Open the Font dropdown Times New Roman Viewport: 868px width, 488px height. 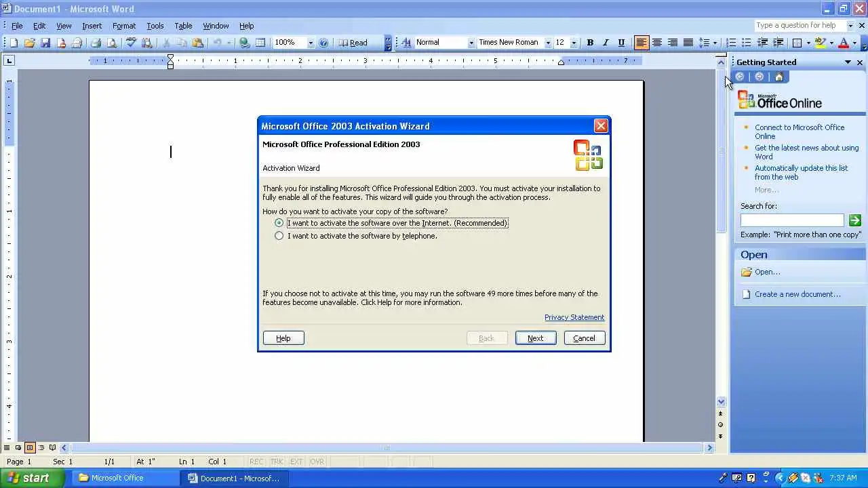[x=548, y=43]
